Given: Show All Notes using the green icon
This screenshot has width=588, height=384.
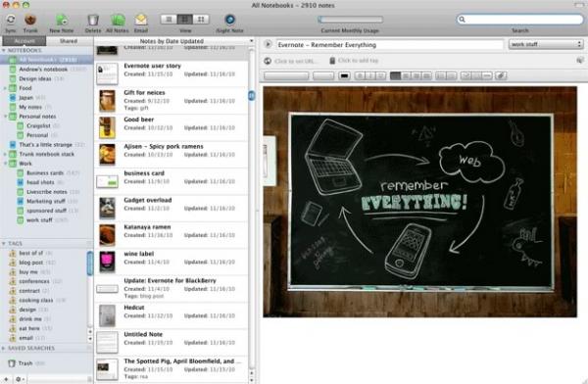Looking at the screenshot, I should (x=118, y=20).
